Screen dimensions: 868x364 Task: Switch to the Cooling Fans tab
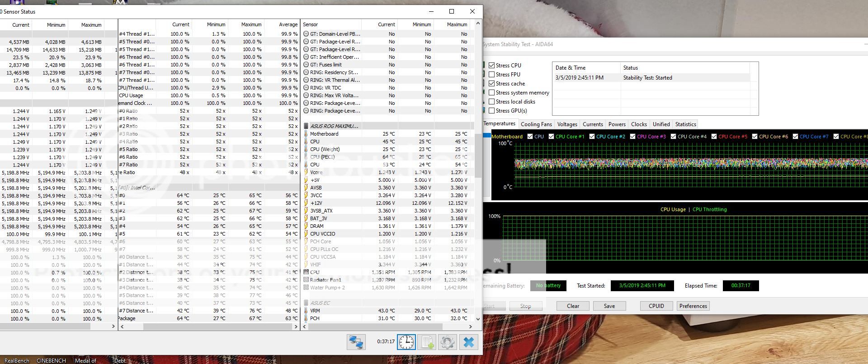pos(536,124)
